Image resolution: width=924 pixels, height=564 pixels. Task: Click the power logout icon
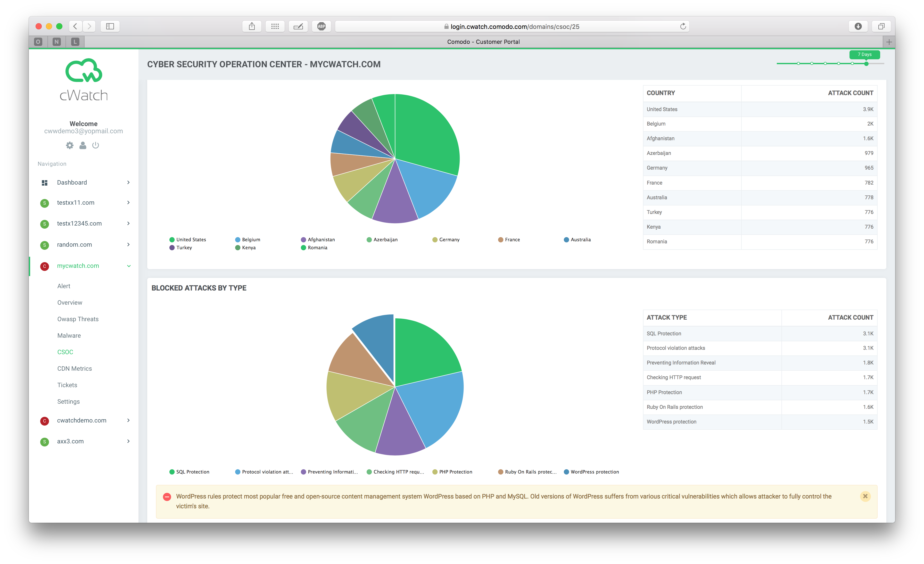point(96,145)
